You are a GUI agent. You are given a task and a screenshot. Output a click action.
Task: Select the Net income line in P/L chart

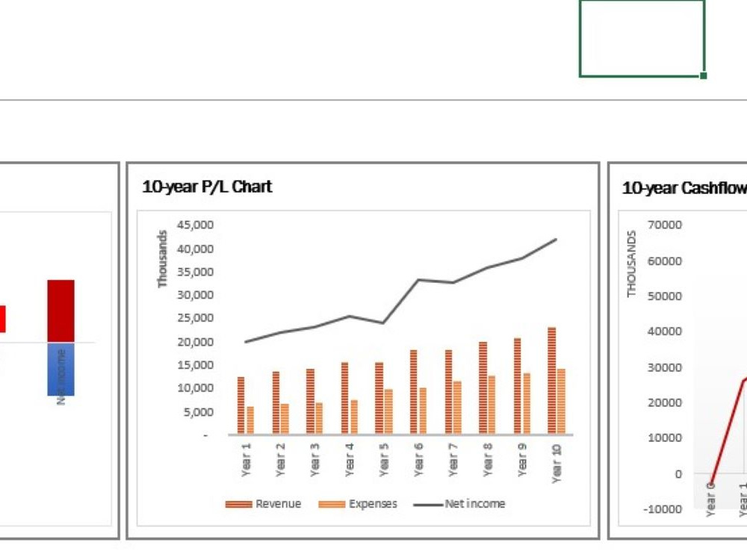(x=400, y=302)
